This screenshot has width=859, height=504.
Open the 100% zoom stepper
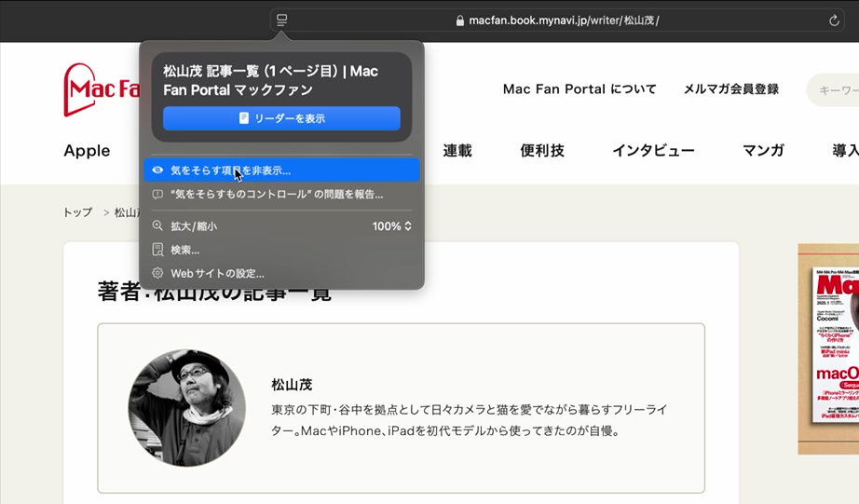(x=391, y=226)
